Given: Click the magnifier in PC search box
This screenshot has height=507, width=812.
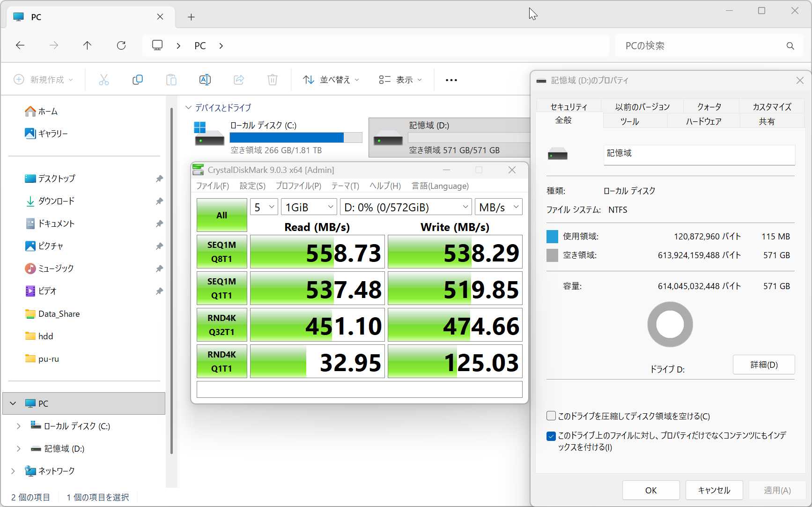Looking at the screenshot, I should point(790,46).
